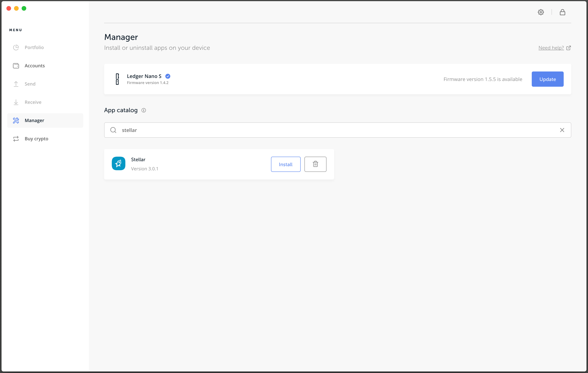
Task: Click the lock icon to lock Ledger Live
Action: pos(562,12)
